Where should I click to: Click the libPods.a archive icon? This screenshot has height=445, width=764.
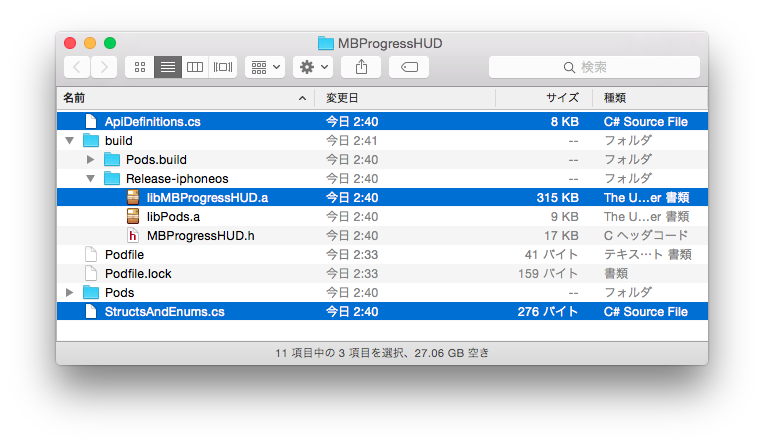(133, 216)
